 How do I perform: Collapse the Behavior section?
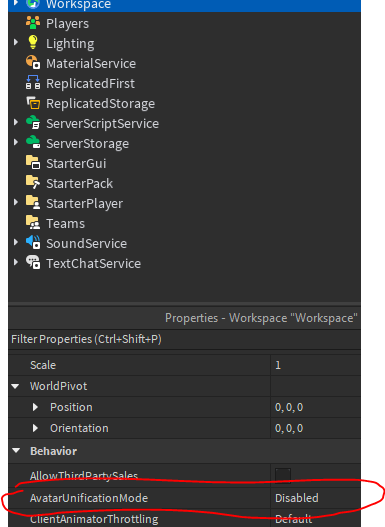coord(16,451)
